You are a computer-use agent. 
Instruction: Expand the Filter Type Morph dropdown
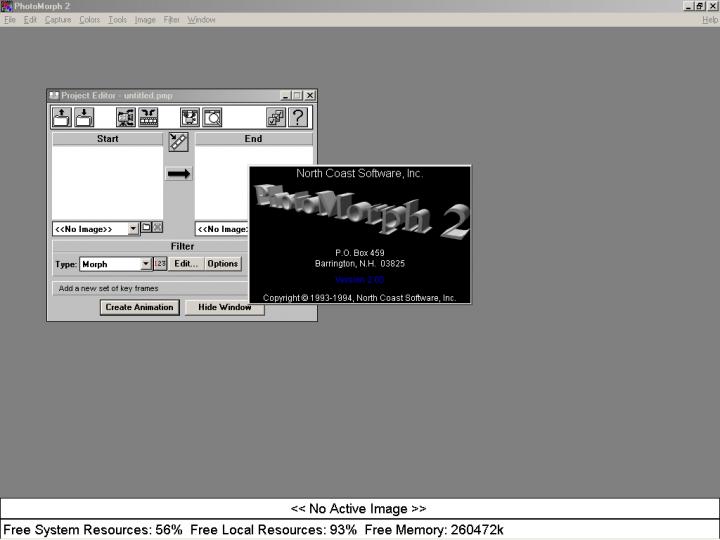(146, 264)
